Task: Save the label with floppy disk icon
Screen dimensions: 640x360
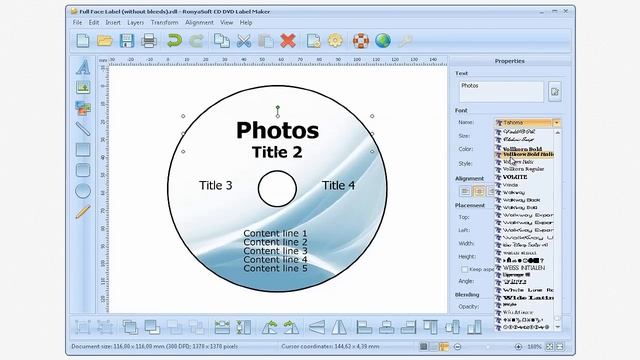Action: point(127,41)
